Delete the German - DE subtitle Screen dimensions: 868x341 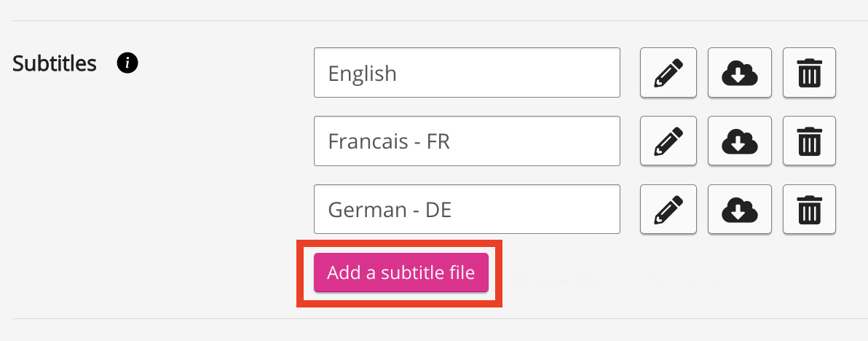[x=809, y=209]
